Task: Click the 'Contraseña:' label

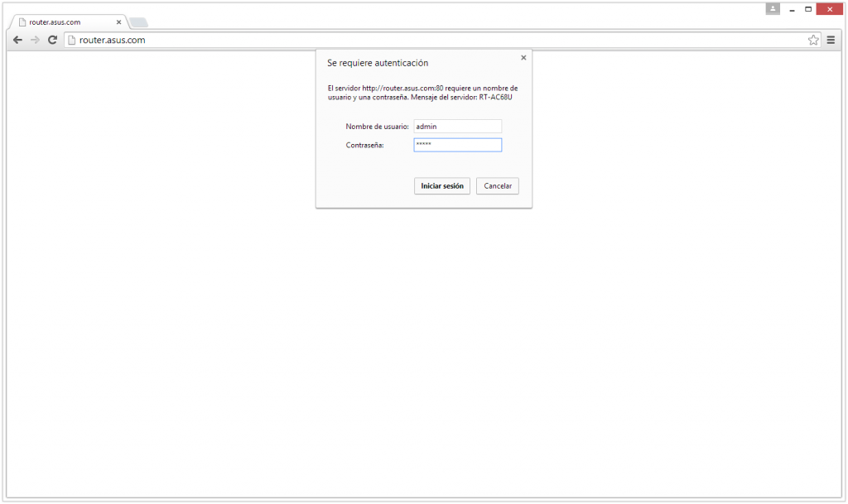Action: click(364, 146)
